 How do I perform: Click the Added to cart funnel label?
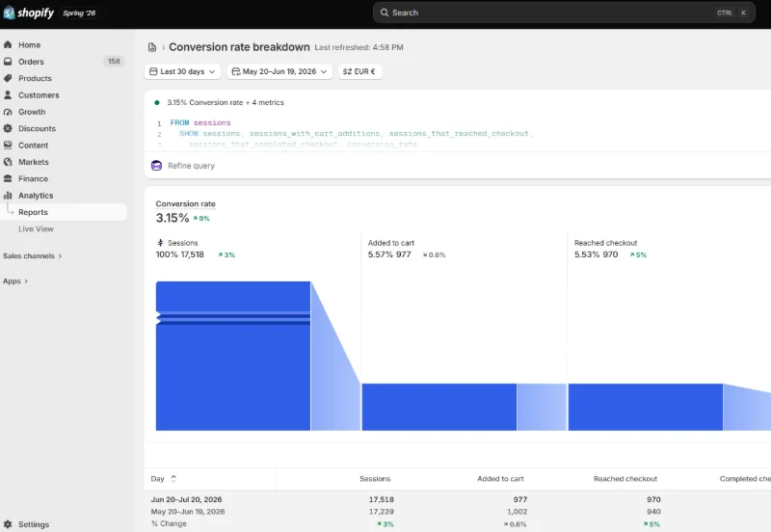391,243
